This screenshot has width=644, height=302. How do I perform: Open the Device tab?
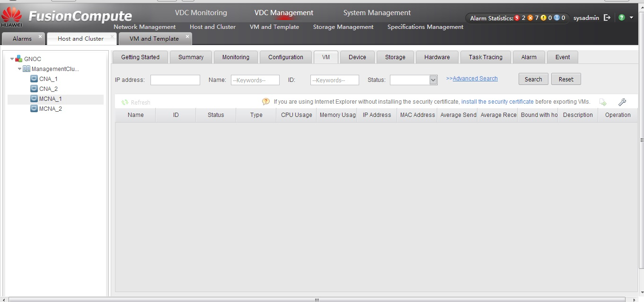tap(357, 57)
